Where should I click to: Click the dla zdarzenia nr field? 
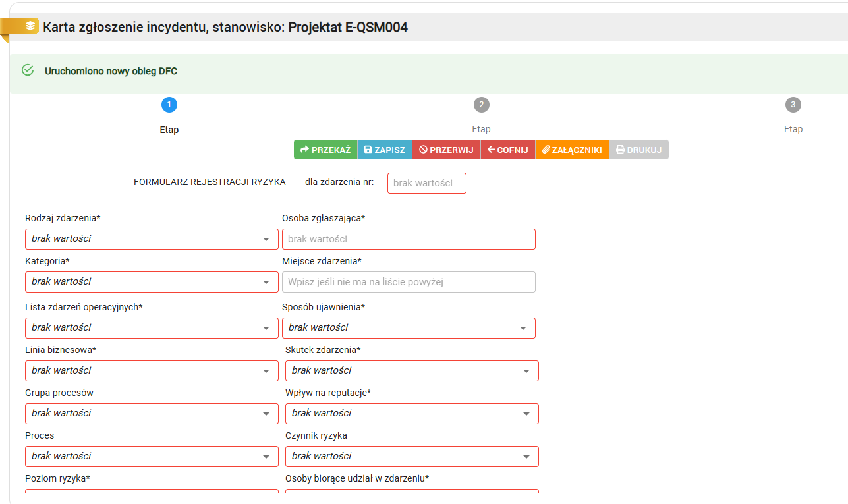[426, 183]
